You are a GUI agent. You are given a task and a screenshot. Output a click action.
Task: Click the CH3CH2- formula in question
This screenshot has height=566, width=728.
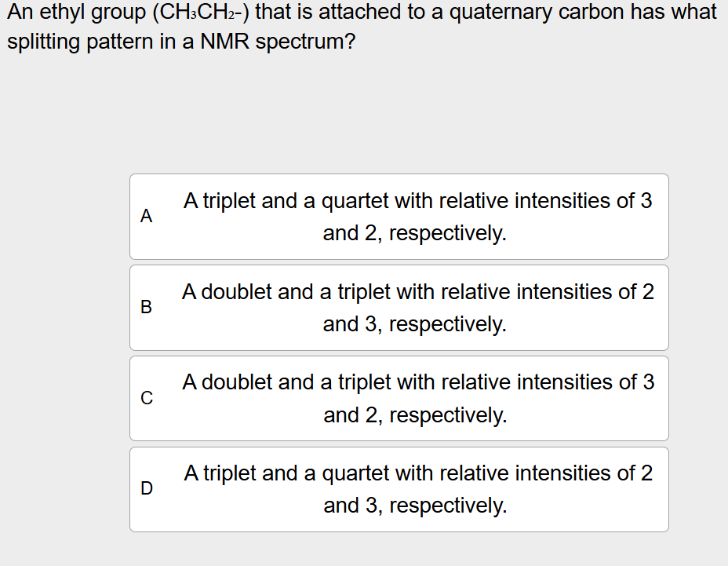pos(202,12)
